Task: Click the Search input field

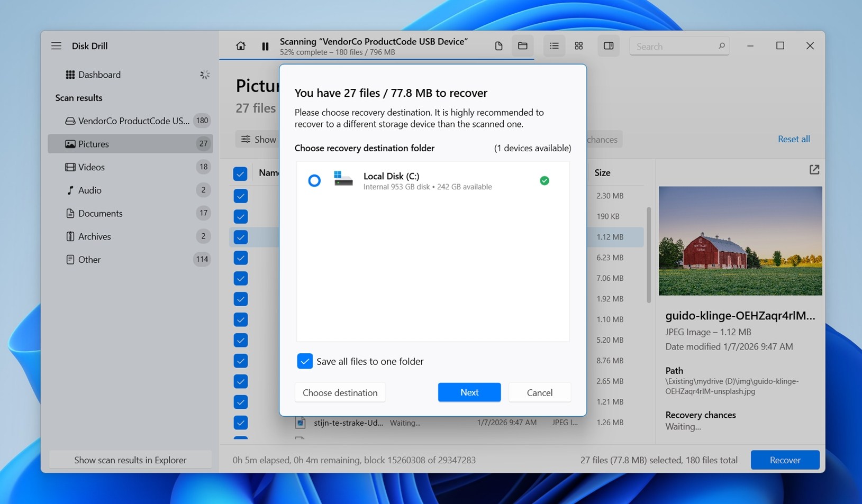Action: click(x=675, y=47)
